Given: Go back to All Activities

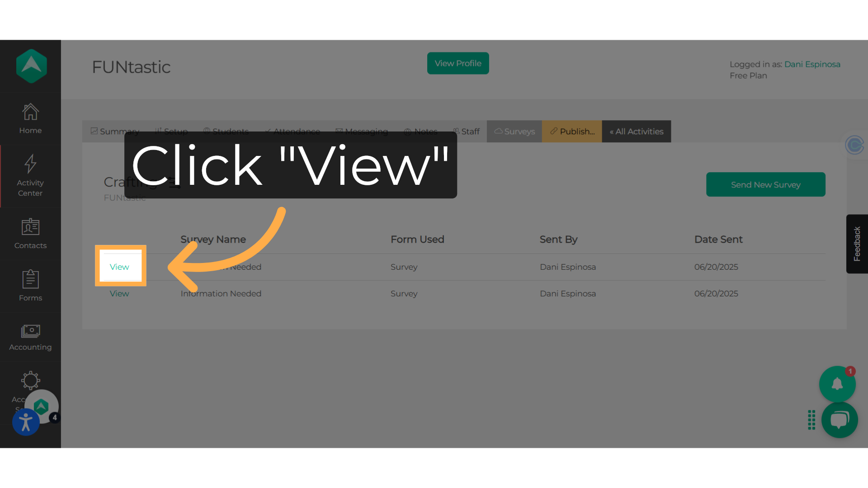Looking at the screenshot, I should 637,131.
